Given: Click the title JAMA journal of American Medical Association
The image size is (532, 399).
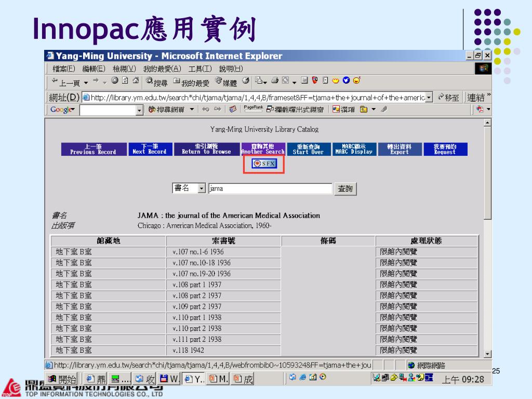Looking at the screenshot, I should [x=229, y=216].
